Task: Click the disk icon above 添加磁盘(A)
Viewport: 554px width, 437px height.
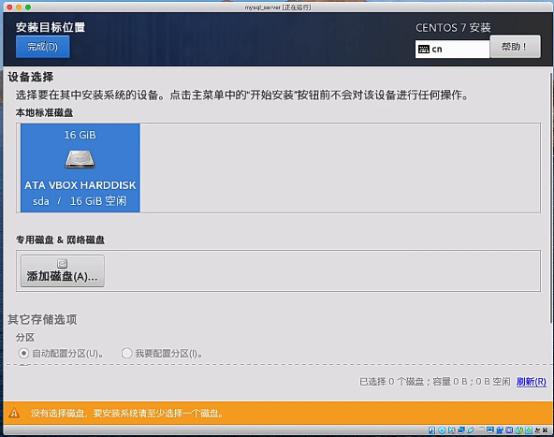Action: tap(62, 264)
